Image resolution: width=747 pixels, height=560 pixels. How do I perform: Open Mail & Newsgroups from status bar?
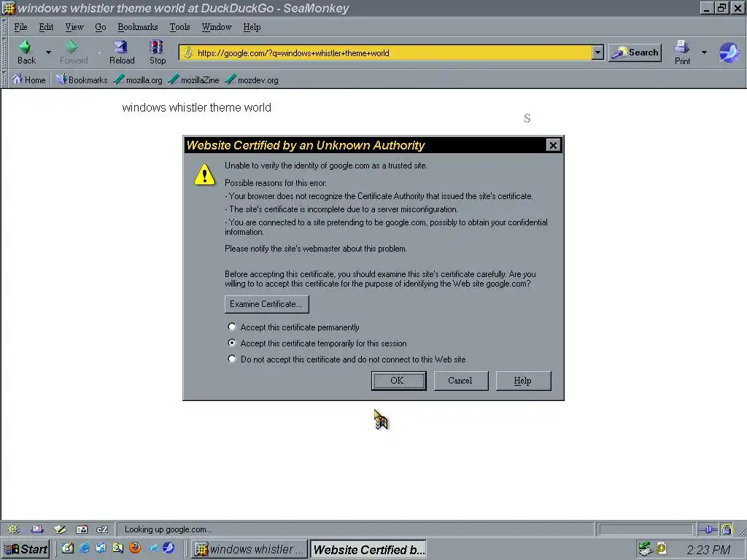coord(37,529)
